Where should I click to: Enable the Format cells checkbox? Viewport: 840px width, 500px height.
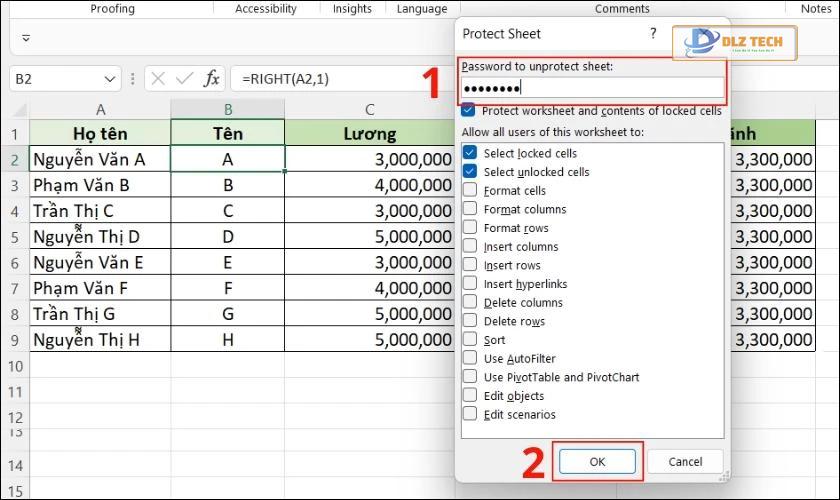(470, 190)
